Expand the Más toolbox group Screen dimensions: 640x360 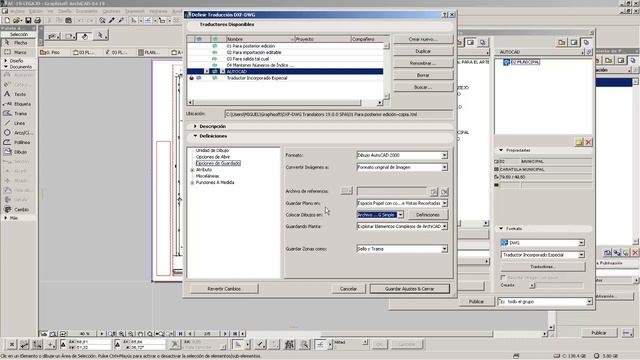tap(6, 218)
